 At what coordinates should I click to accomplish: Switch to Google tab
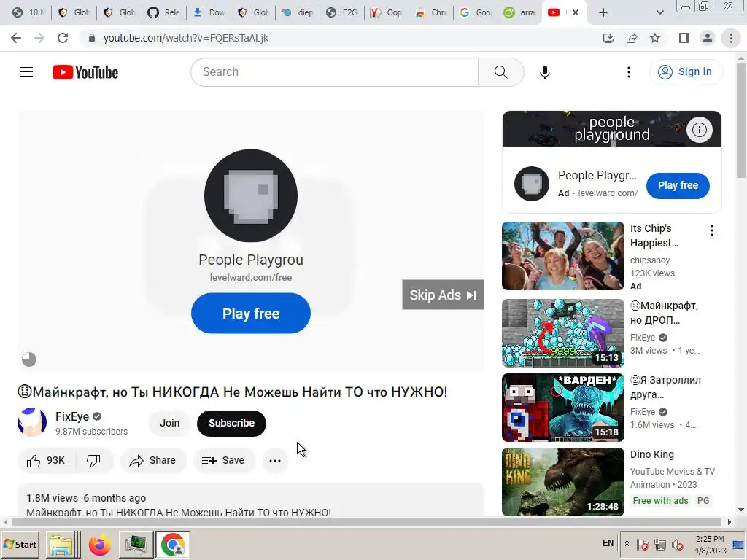click(x=475, y=12)
